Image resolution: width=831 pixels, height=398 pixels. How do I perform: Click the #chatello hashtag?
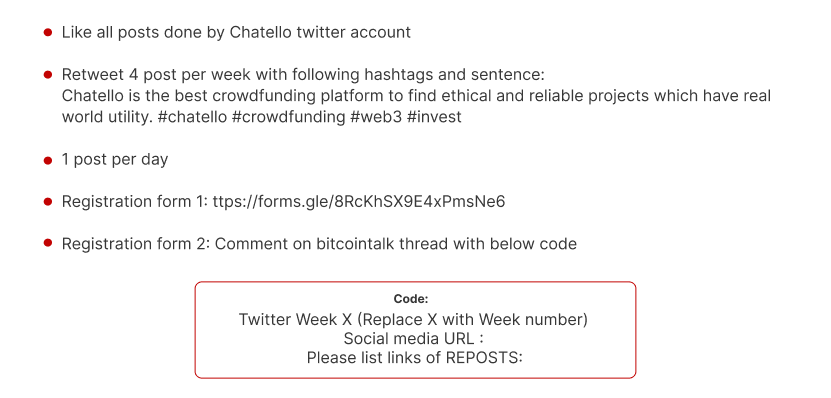pyautogui.click(x=192, y=117)
